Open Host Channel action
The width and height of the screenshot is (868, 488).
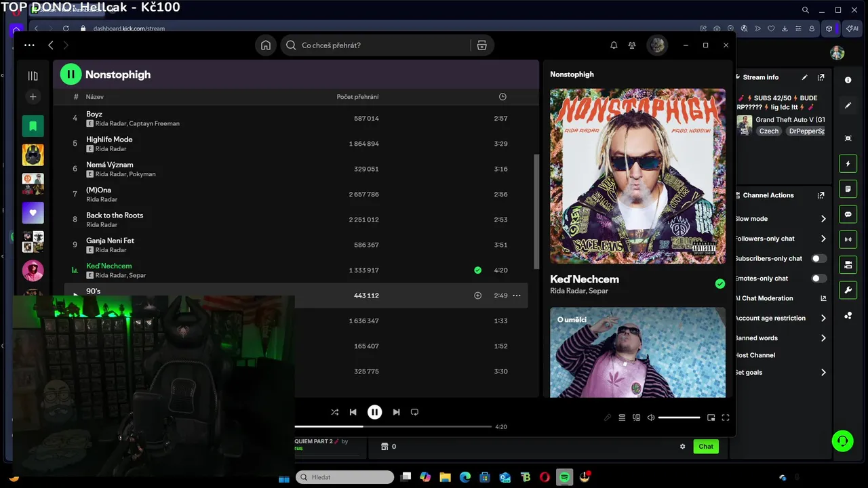point(755,355)
